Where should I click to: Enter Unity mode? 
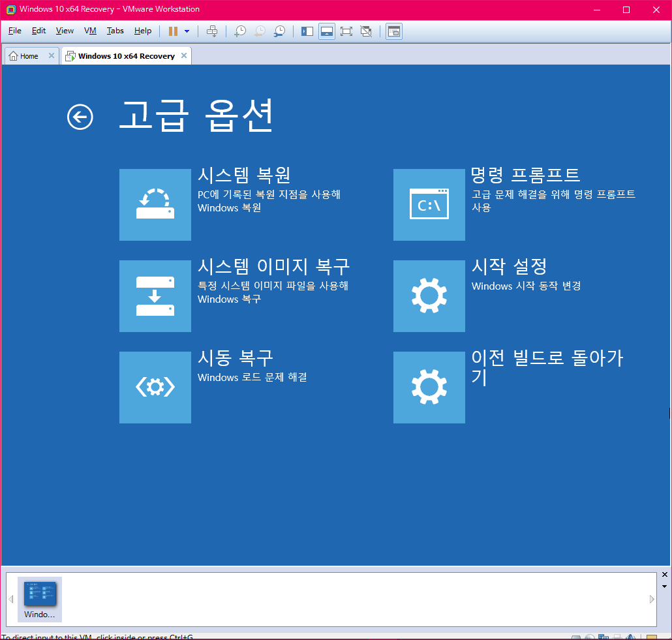[366, 31]
